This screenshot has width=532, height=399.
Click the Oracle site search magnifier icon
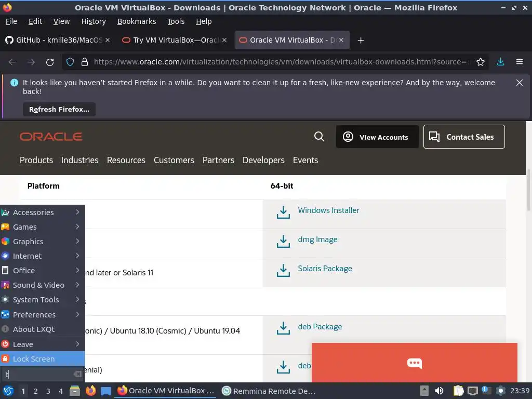(x=320, y=137)
